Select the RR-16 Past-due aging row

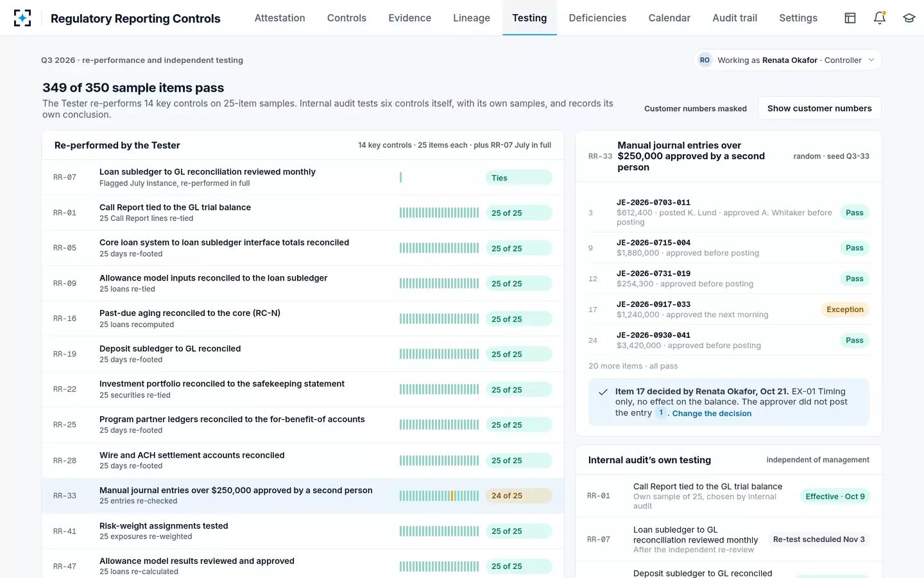coord(303,319)
